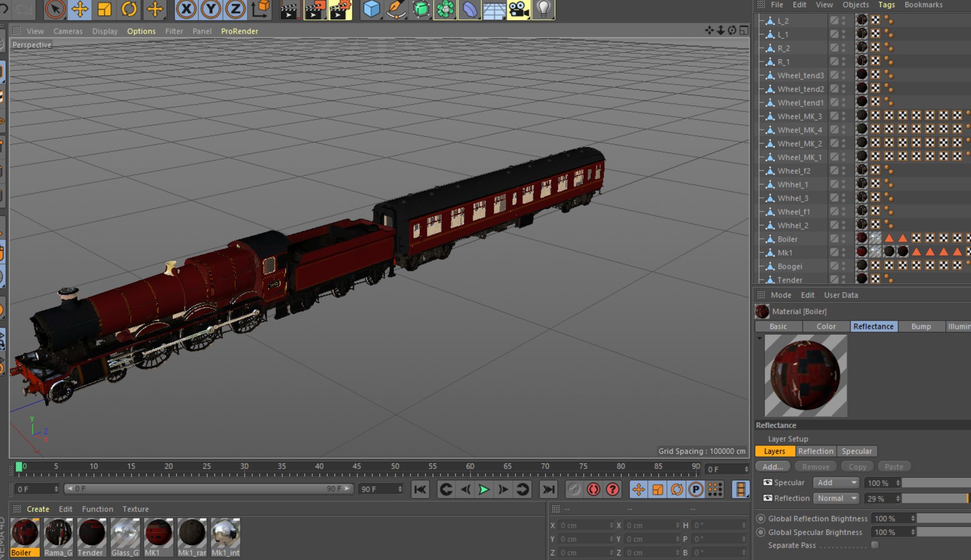Toggle active viewport maximize icon

[x=744, y=31]
